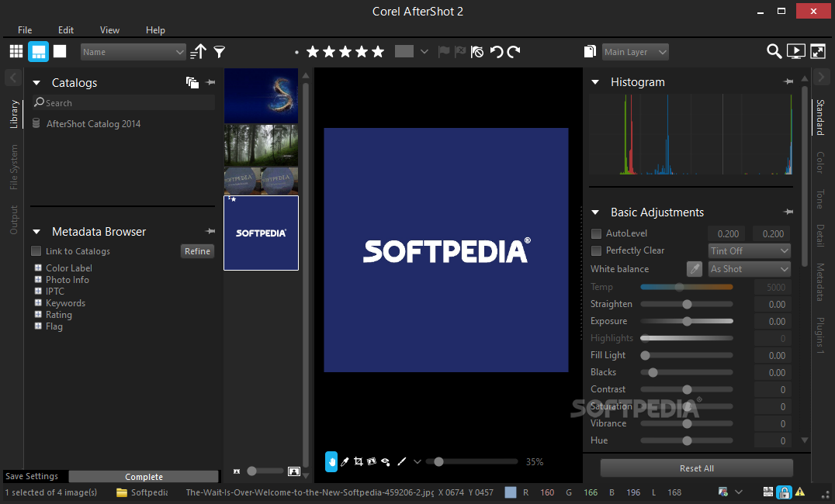Expand the Color Label tree node
The height and width of the screenshot is (504, 835).
pyautogui.click(x=38, y=268)
